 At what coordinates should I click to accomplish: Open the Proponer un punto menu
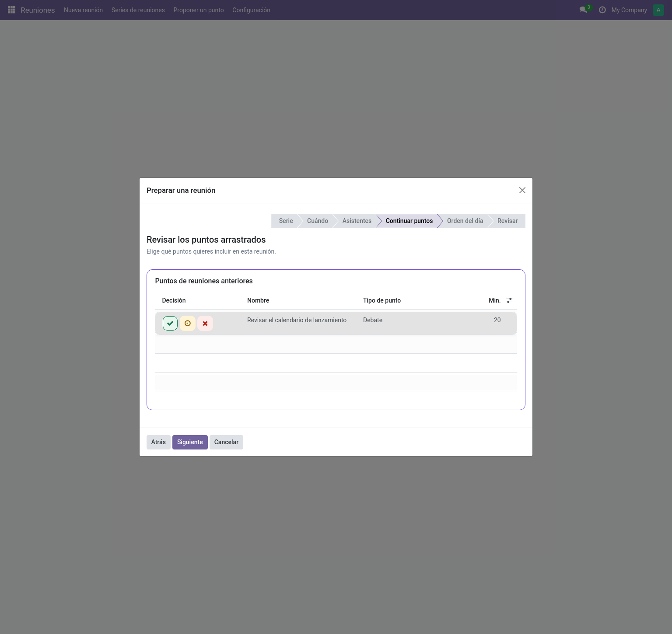(199, 10)
